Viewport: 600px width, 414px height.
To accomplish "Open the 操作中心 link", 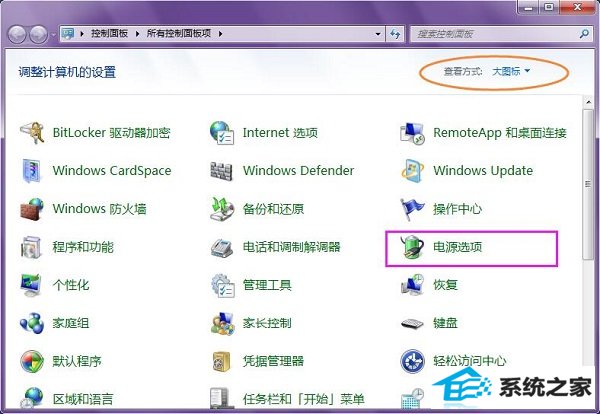I will tap(457, 209).
